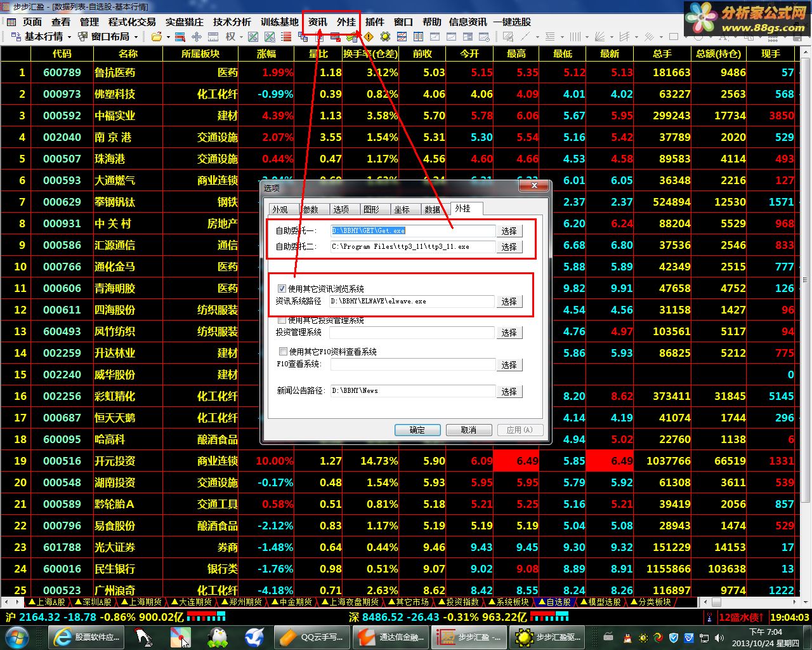Click the parallel channel lines tool icon
The image size is (812, 650).
click(625, 37)
